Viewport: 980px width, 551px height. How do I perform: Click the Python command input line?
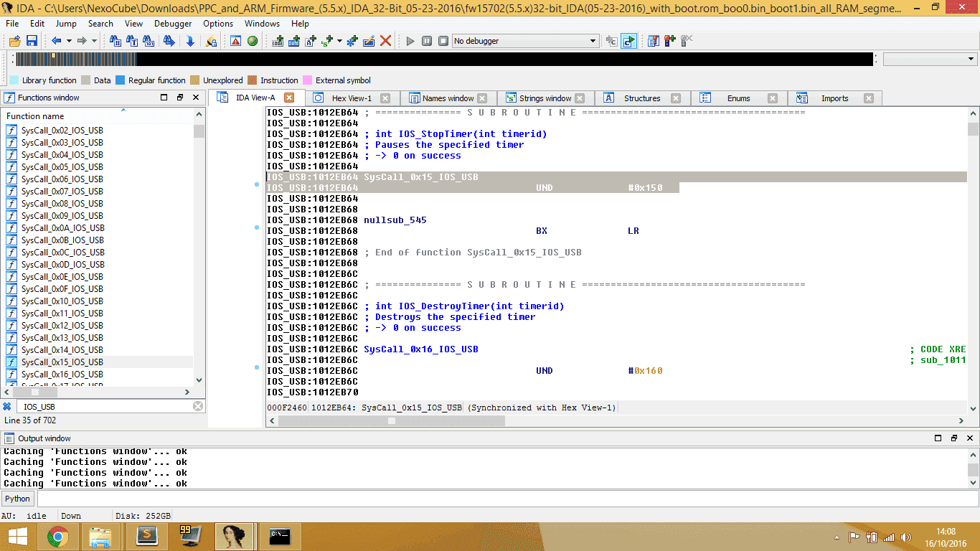pyautogui.click(x=507, y=499)
